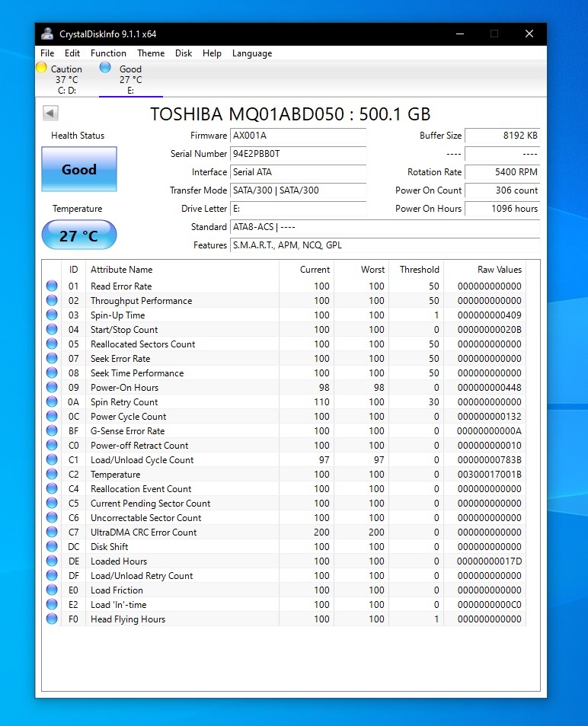The width and height of the screenshot is (588, 726).
Task: Click status orb for Spin-Up Time row
Action: [x=52, y=315]
